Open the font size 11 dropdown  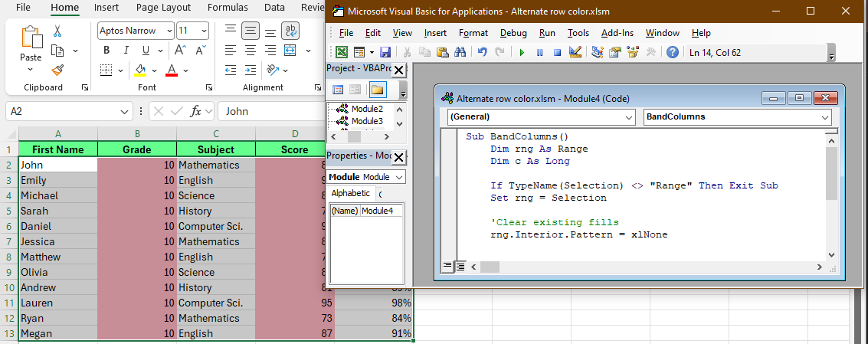(x=204, y=31)
